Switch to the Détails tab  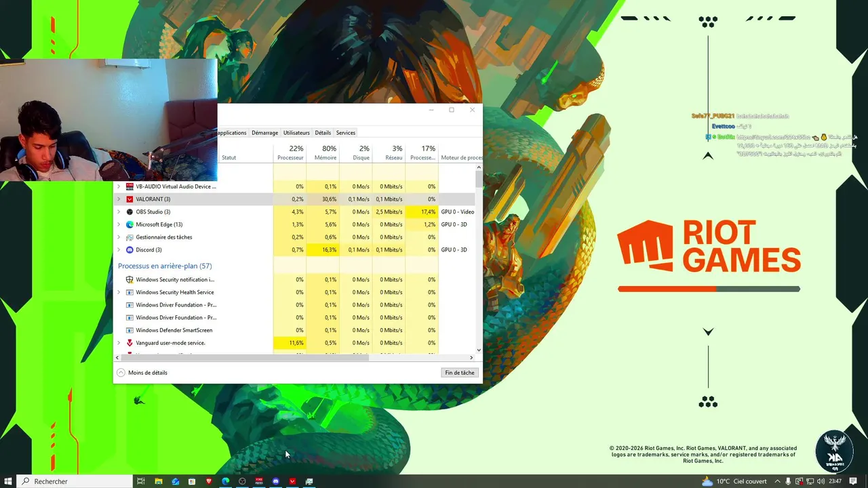(x=323, y=133)
